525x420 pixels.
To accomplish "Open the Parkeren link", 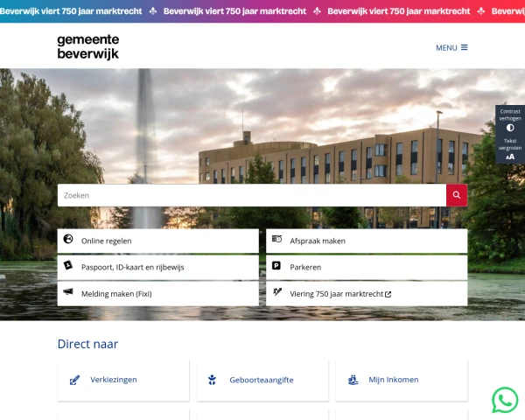I will [367, 267].
